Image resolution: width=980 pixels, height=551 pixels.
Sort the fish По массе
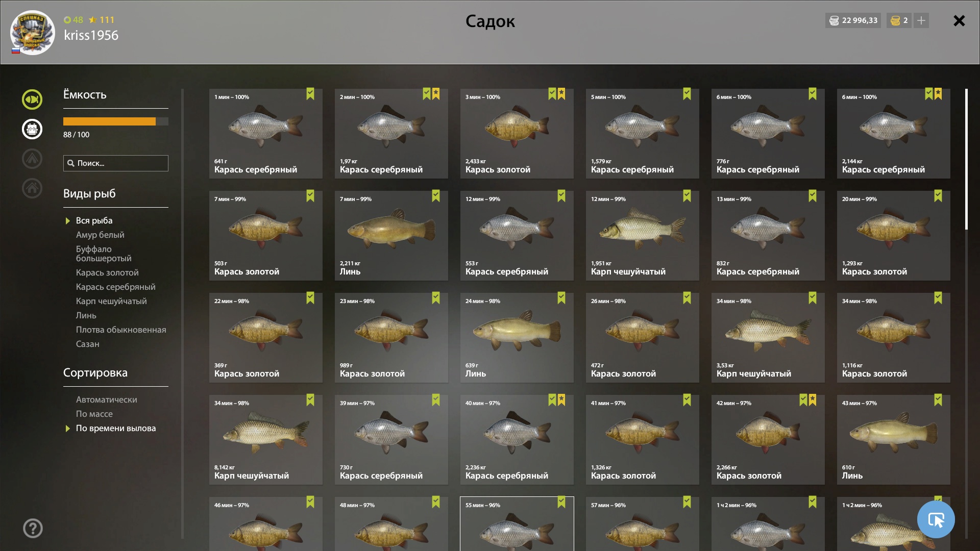(94, 414)
